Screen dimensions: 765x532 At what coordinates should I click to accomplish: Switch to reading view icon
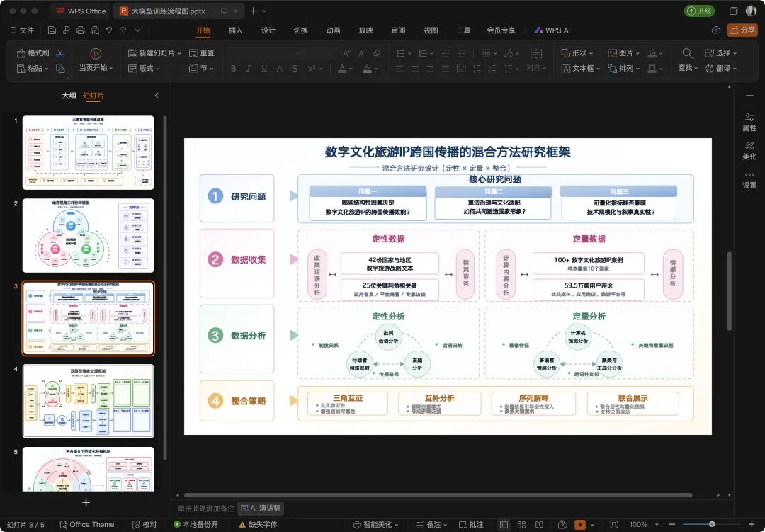(539, 525)
